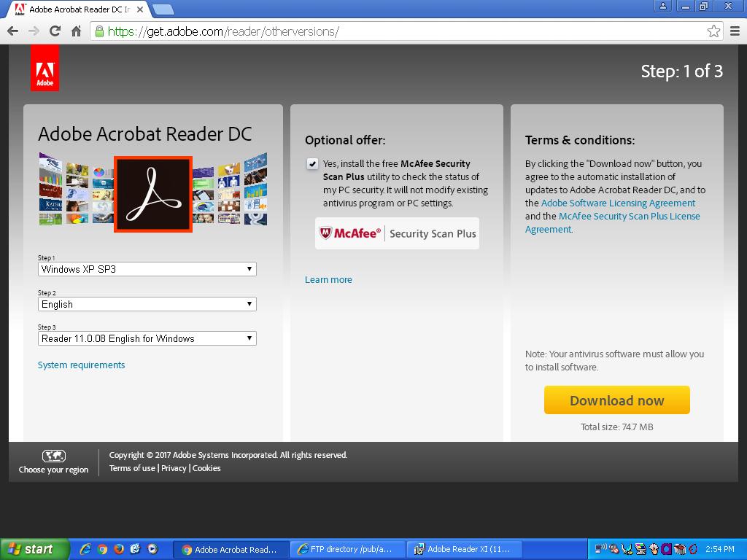This screenshot has height=560, width=747.
Task: Open McAfee Security Scan Plus License Agreement link
Action: tap(613, 223)
